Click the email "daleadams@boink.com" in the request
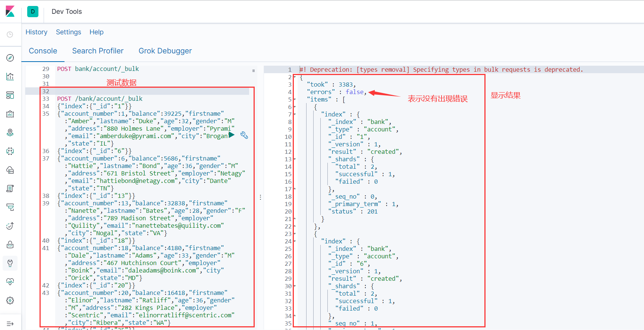The height and width of the screenshot is (330, 644). (162, 270)
